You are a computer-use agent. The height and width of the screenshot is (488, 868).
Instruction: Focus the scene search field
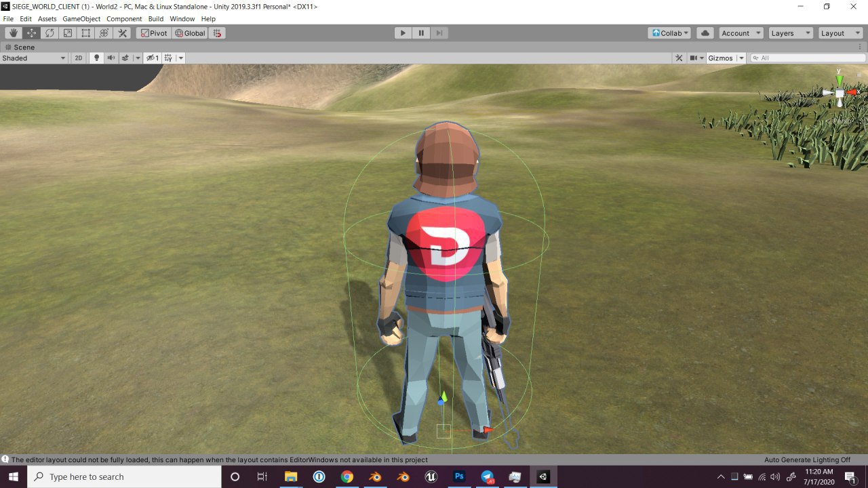tap(808, 58)
